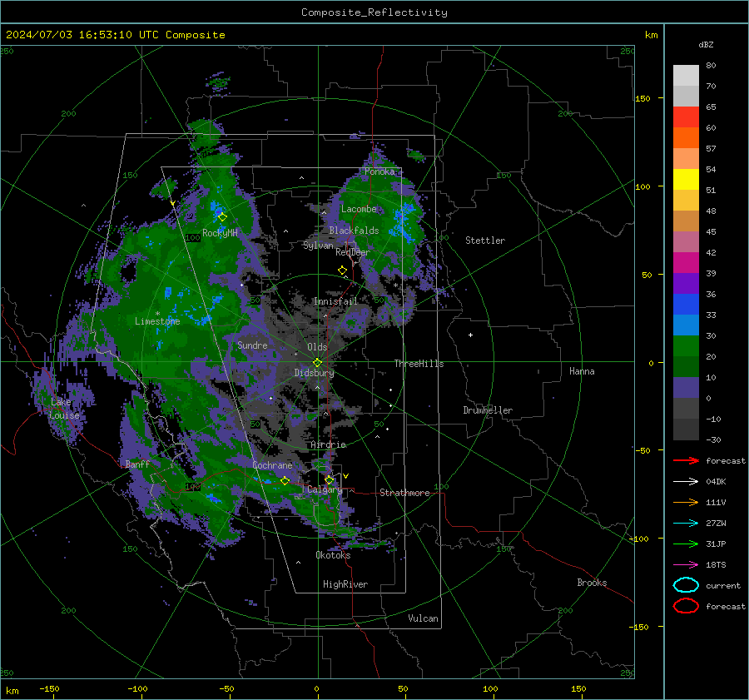Screen dimensions: 749x700
Task: Click the Airdrie city label
Action: tap(328, 444)
